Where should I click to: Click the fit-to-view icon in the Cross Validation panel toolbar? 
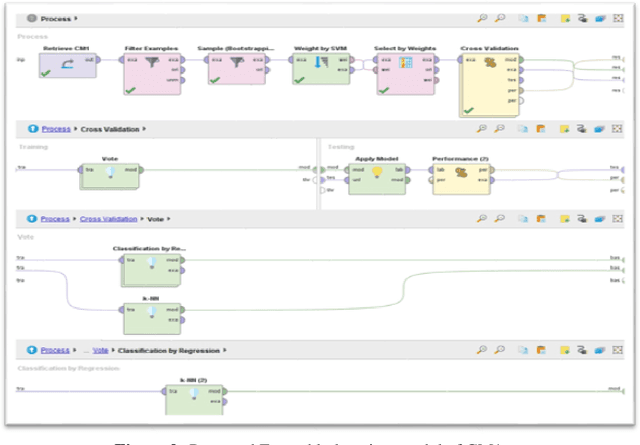pyautogui.click(x=617, y=129)
